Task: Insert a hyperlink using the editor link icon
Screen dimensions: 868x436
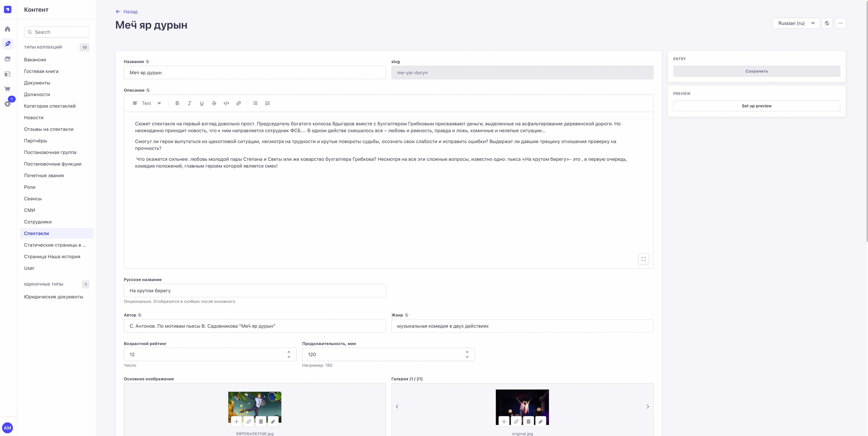Action: [x=238, y=103]
